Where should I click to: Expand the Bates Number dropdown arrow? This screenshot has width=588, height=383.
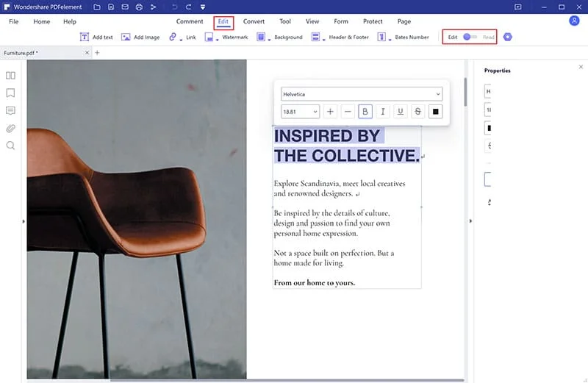pyautogui.click(x=390, y=40)
